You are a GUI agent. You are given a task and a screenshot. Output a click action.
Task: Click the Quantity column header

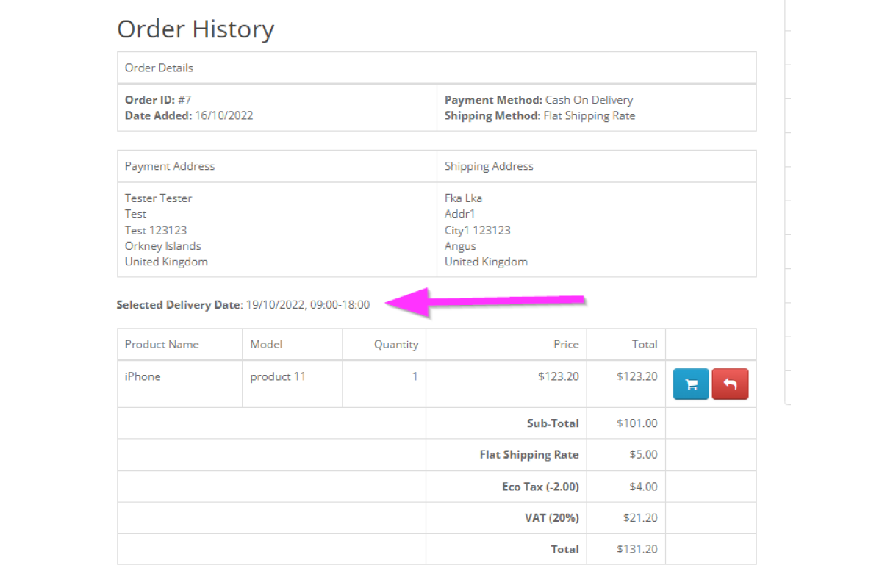(395, 344)
